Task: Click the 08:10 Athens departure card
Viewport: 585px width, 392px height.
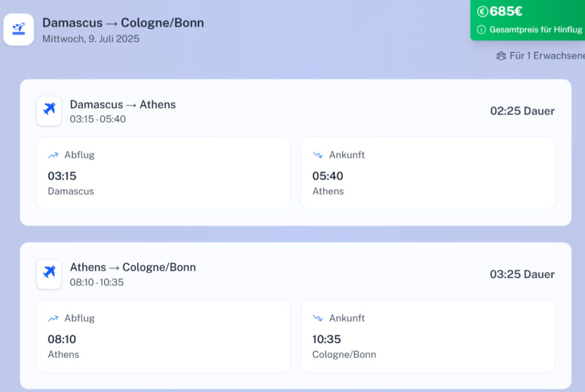Action: (163, 337)
